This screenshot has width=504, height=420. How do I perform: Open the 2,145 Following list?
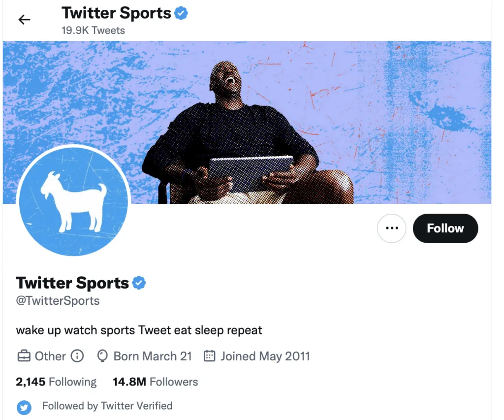[x=56, y=382]
